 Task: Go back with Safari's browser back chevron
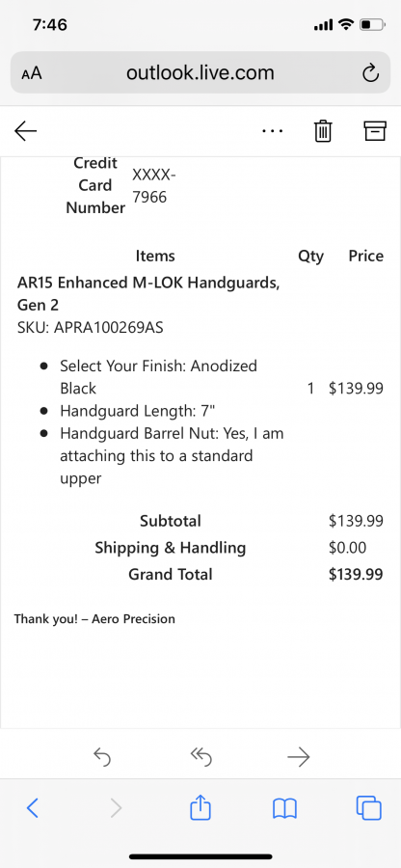(33, 808)
